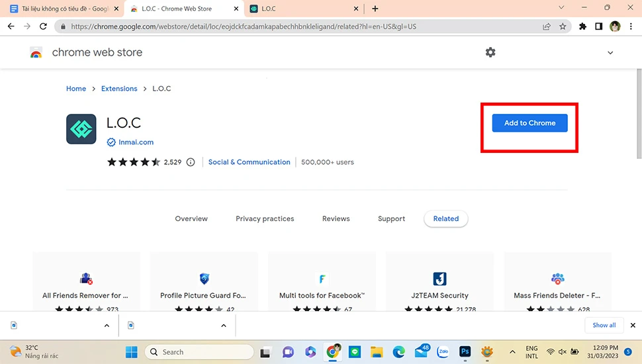This screenshot has height=364, width=642.
Task: Go back with the browser back arrow
Action: [x=11, y=26]
